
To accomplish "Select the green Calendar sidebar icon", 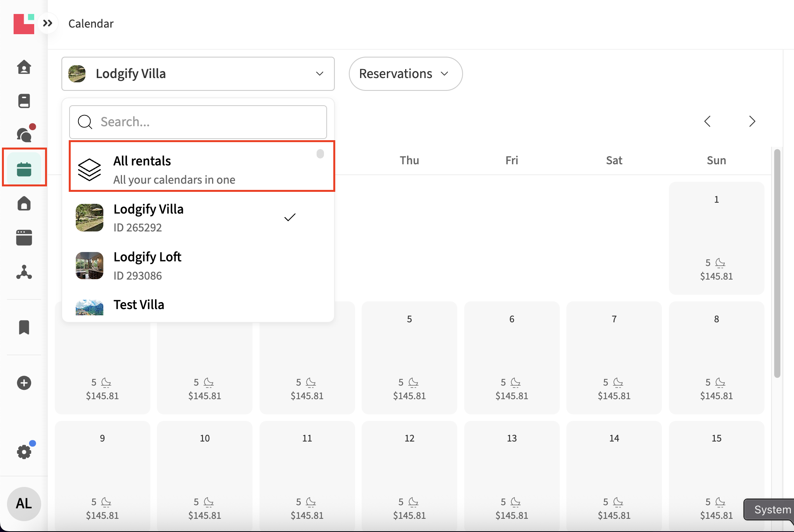I will coord(24,169).
